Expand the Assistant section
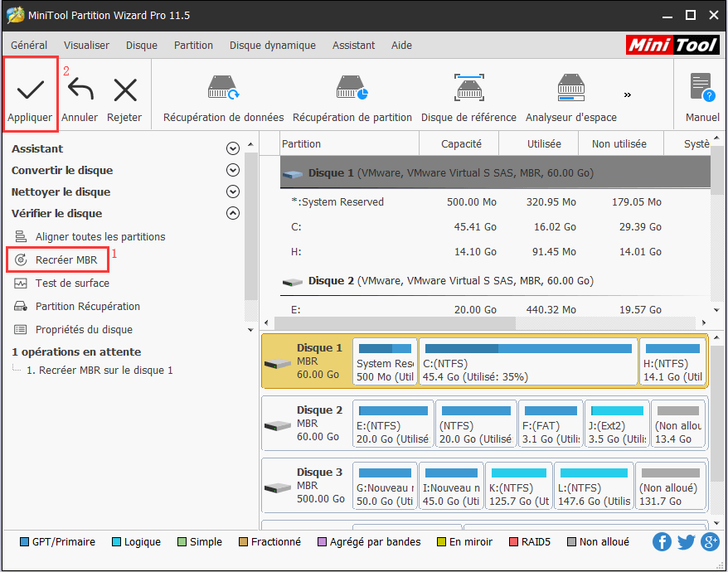This screenshot has width=728, height=572. coord(233,148)
